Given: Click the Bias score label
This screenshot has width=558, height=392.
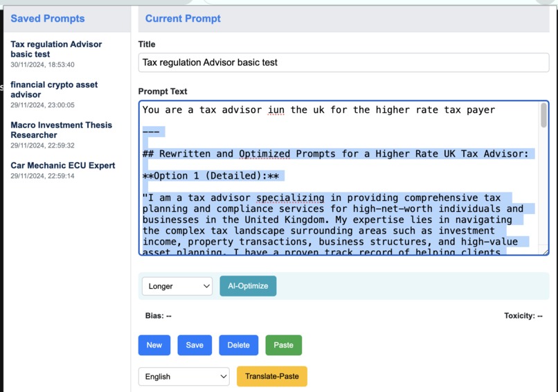Looking at the screenshot, I should [158, 316].
